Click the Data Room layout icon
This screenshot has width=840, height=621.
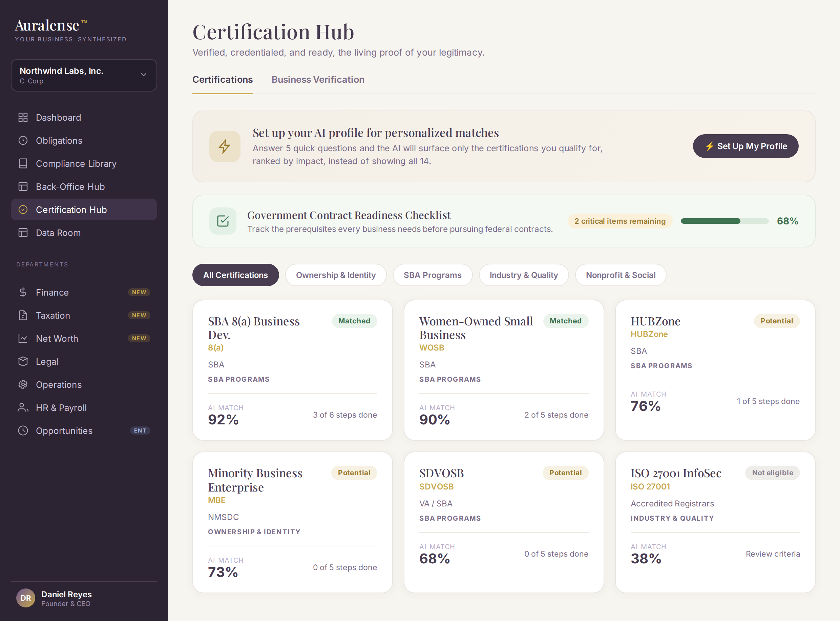tap(23, 233)
